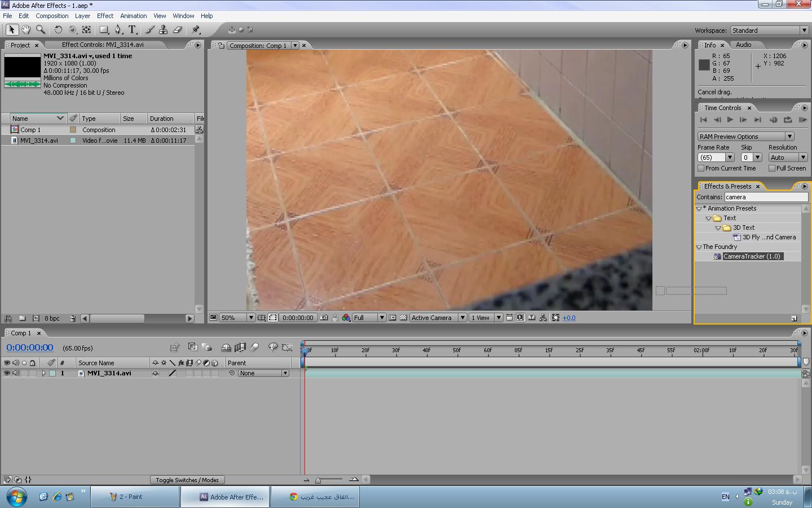Toggle Live Update in timeline header

192,348
